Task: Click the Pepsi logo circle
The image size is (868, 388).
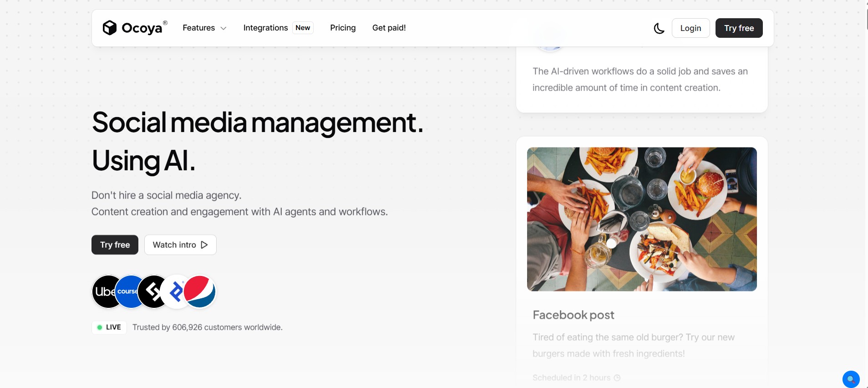Action: 199,291
